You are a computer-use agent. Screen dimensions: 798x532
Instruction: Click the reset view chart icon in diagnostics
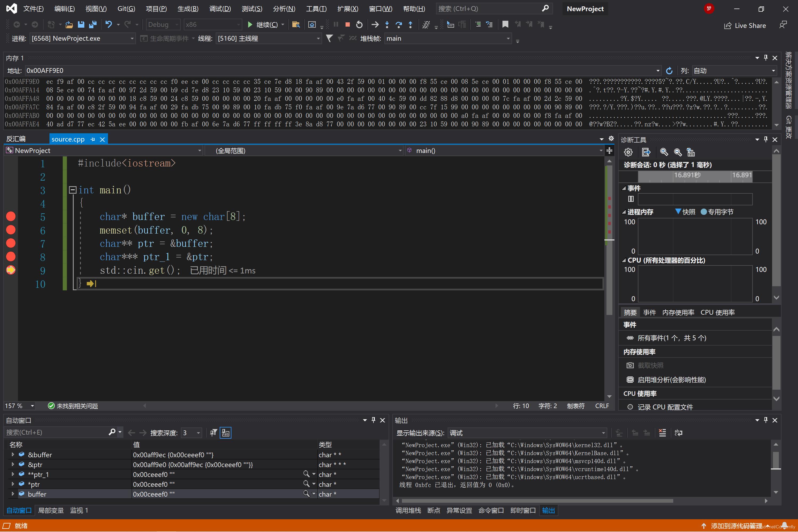[691, 152]
